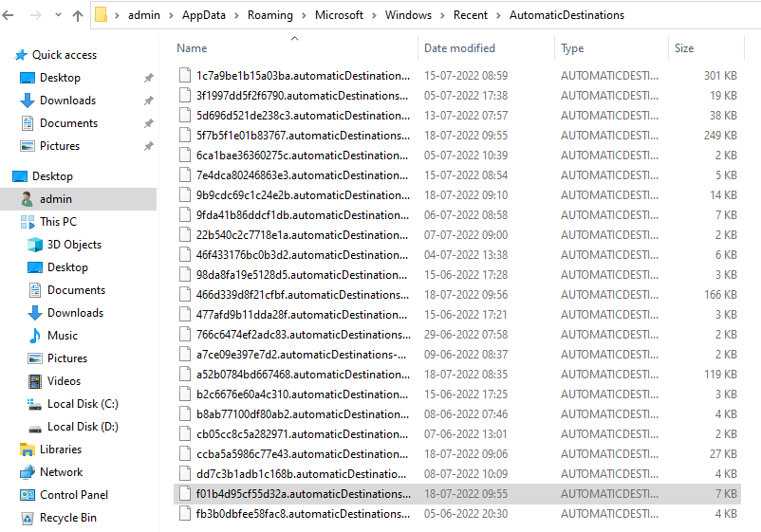The width and height of the screenshot is (761, 532).
Task: Select file 3f1997dd5f2f6790.automaticDestinations
Action: pos(302,96)
